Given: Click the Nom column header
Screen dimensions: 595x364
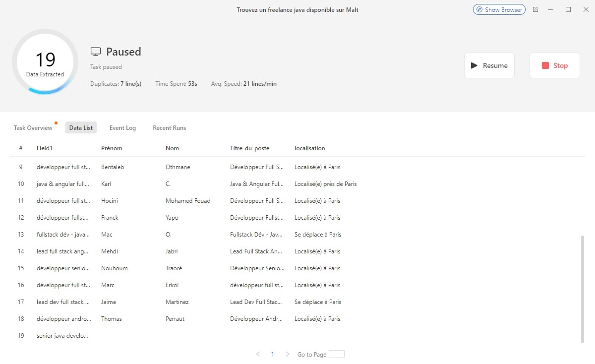Looking at the screenshot, I should pyautogui.click(x=172, y=148).
